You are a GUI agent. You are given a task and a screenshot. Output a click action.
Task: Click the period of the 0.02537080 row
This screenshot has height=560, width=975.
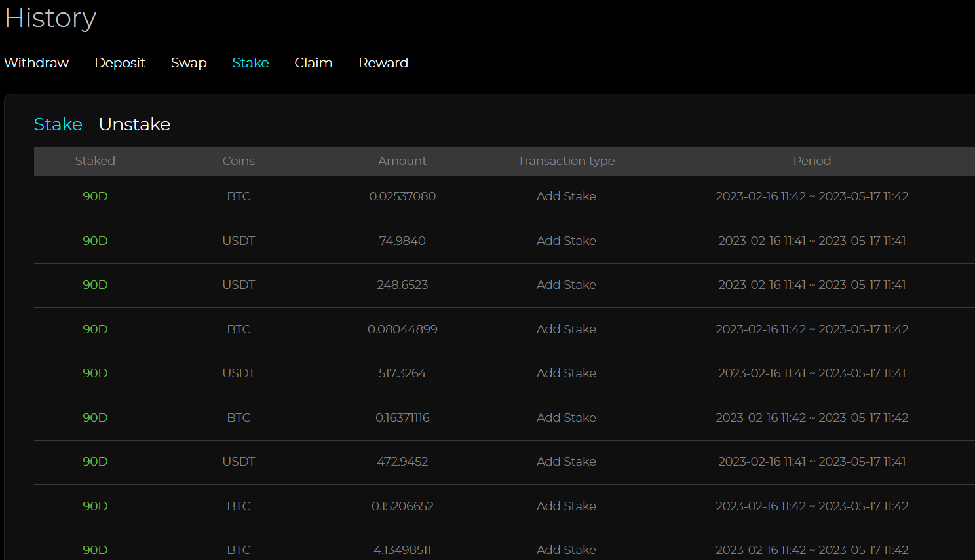coord(812,196)
